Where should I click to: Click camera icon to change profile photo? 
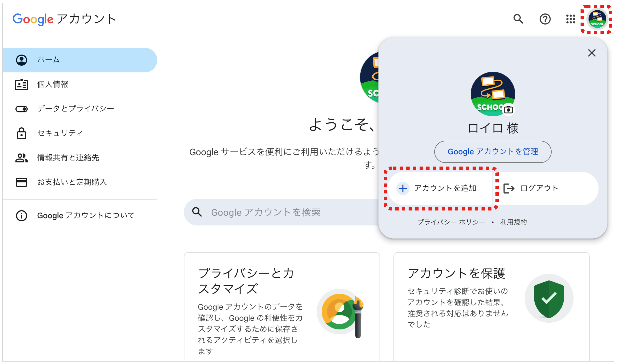508,110
